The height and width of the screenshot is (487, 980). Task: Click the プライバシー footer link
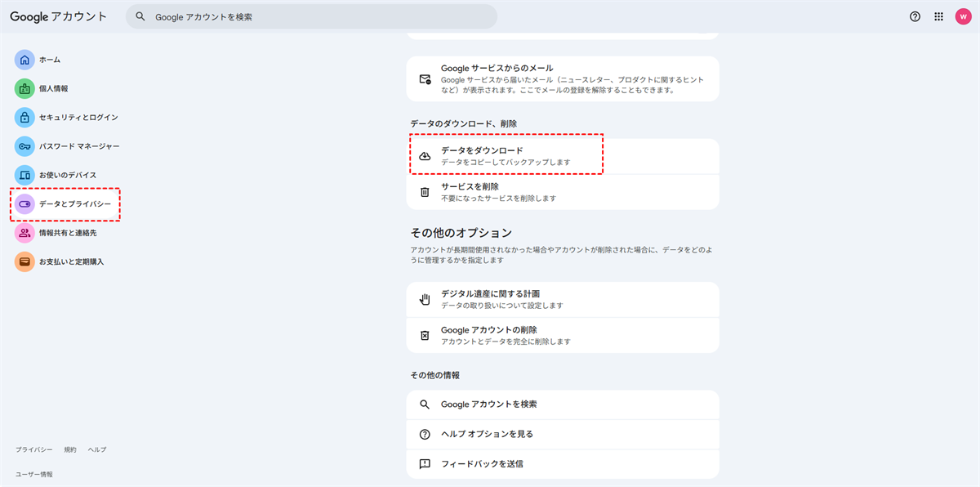click(34, 450)
